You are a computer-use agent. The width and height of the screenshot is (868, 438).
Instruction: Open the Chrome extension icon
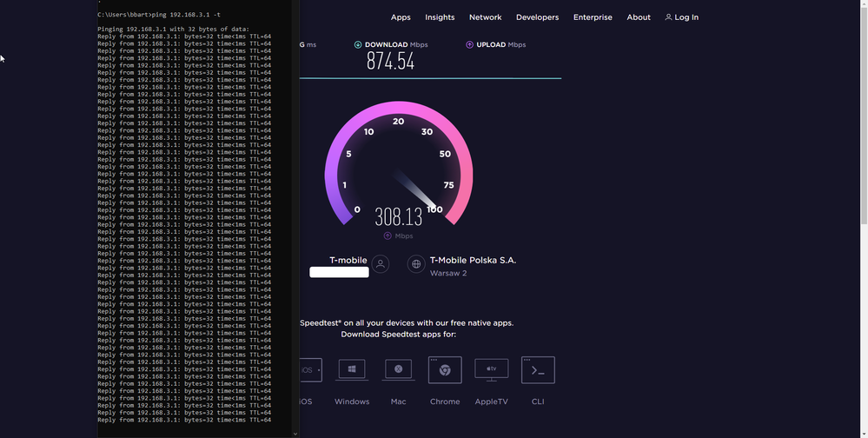[x=445, y=369]
